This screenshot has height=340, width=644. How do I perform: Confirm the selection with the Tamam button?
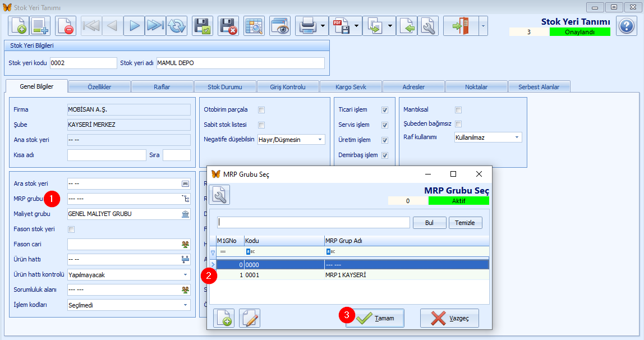coord(375,318)
